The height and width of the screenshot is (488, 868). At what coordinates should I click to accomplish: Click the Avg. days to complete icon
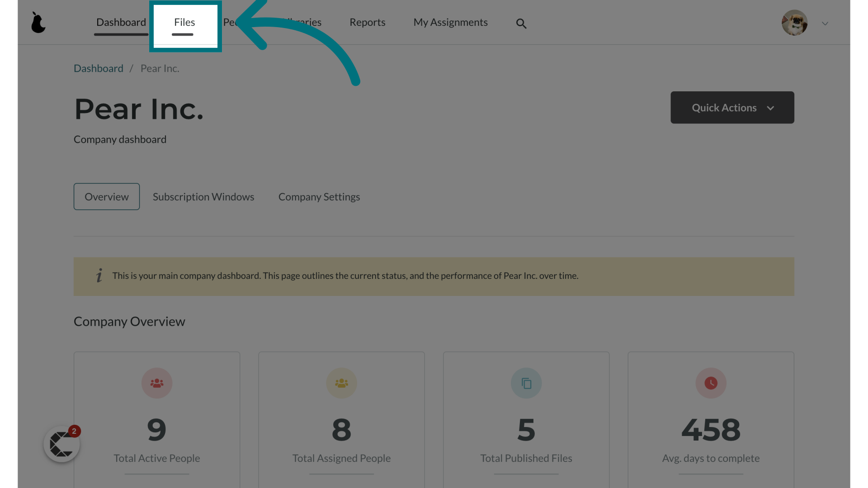click(x=711, y=383)
